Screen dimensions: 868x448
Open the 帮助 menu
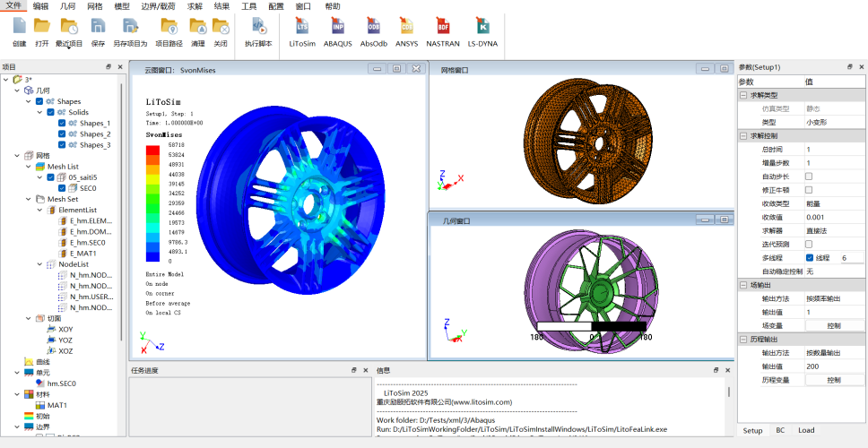click(333, 6)
